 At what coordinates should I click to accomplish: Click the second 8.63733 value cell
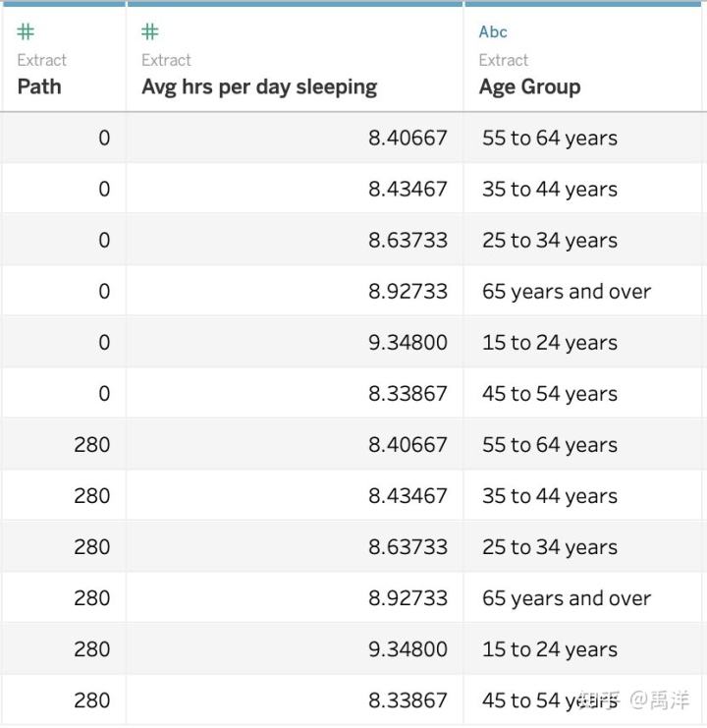coord(408,547)
